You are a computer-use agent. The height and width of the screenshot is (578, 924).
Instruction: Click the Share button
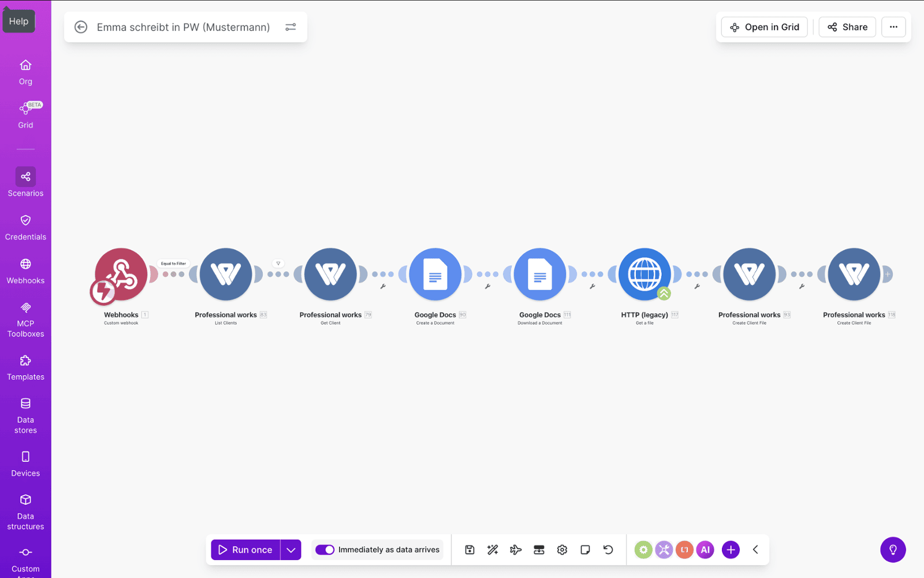[847, 27]
